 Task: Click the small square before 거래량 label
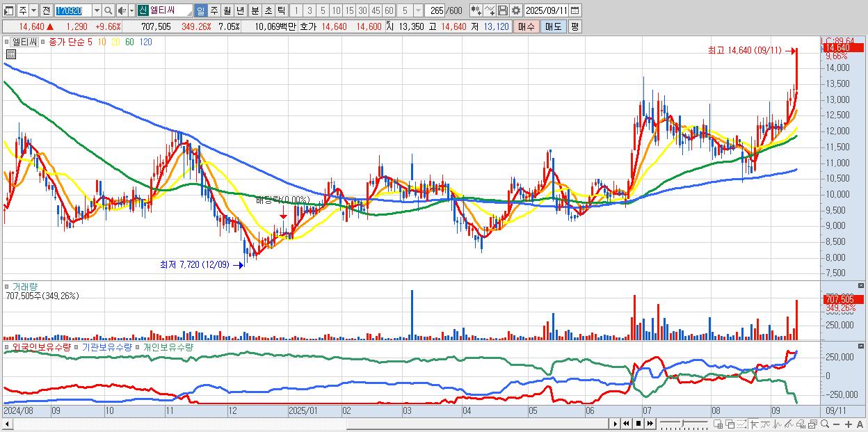click(x=7, y=286)
